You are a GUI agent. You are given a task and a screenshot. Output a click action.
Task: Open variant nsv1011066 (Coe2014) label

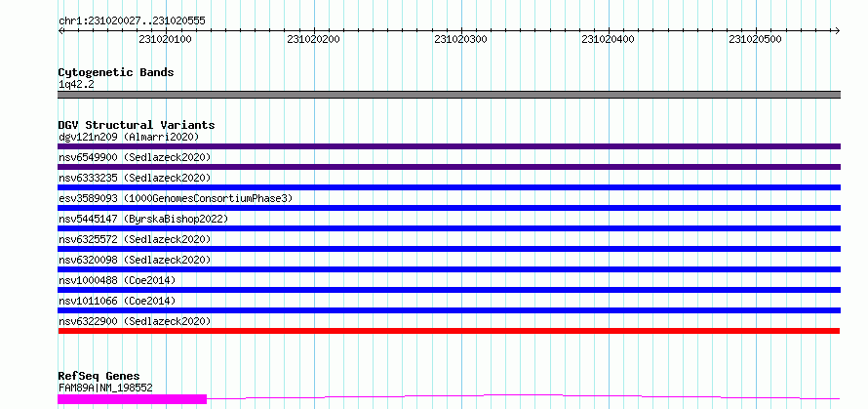(x=117, y=301)
